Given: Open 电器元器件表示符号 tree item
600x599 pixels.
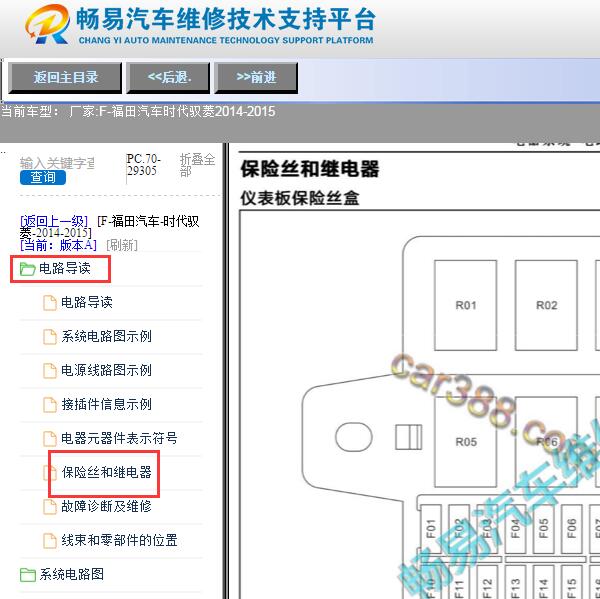Looking at the screenshot, I should click(x=119, y=438).
